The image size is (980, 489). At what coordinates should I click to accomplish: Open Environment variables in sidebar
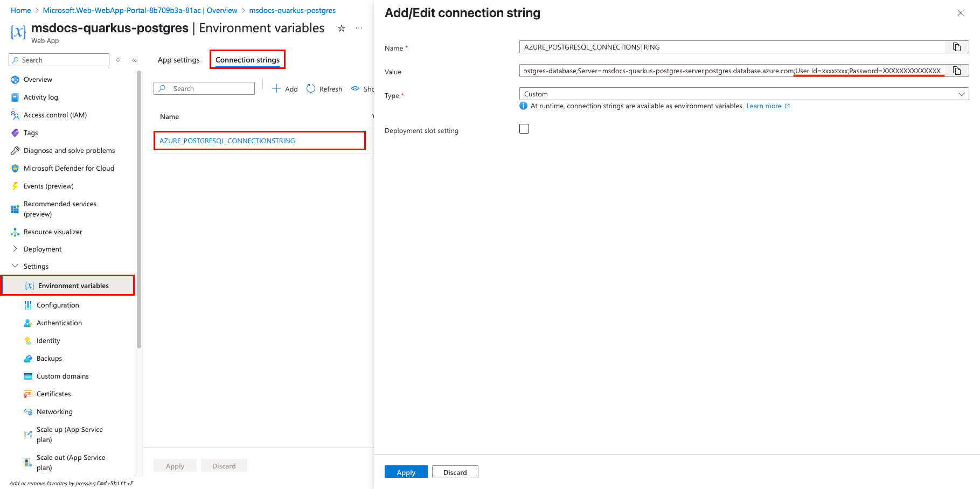[68, 285]
